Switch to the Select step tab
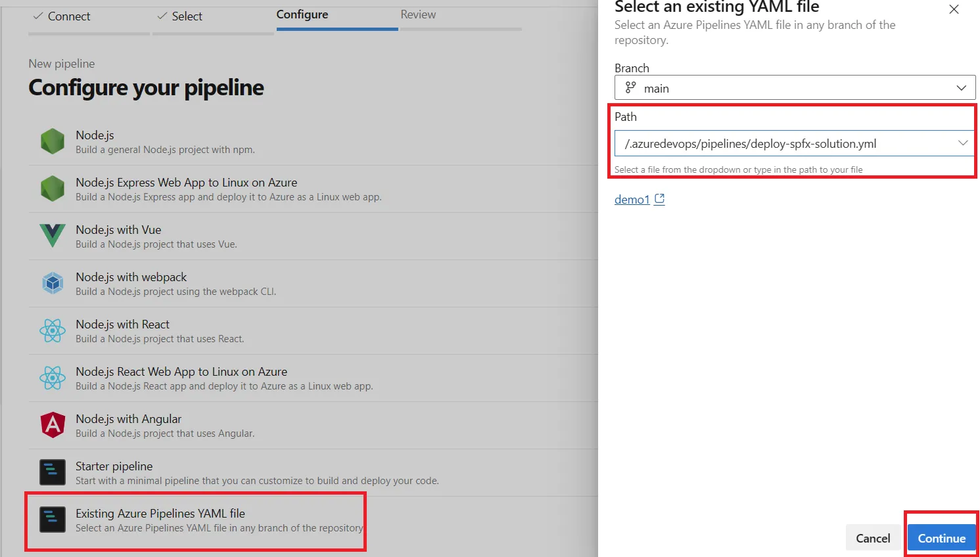This screenshot has width=980, height=557. coord(179,16)
